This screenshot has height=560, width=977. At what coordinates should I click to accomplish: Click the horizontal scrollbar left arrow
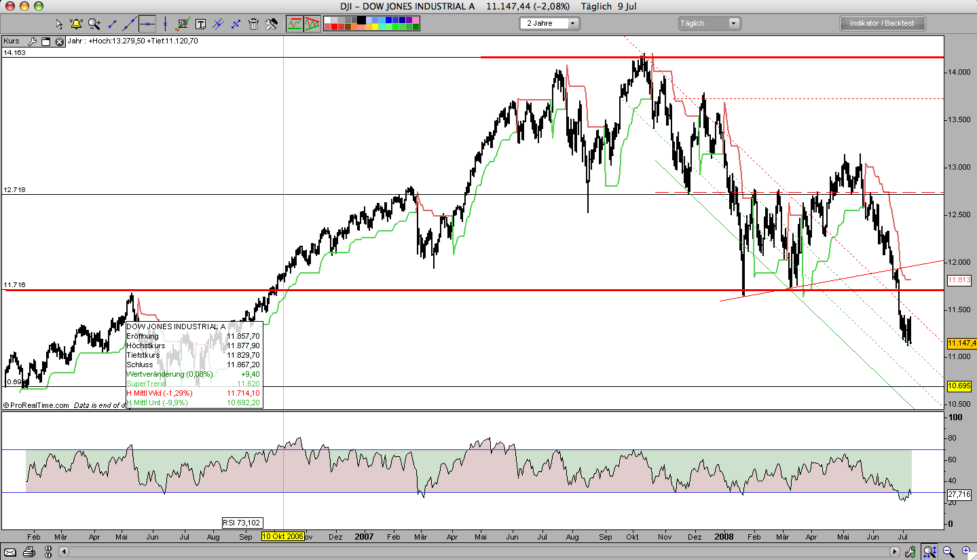pos(64,551)
